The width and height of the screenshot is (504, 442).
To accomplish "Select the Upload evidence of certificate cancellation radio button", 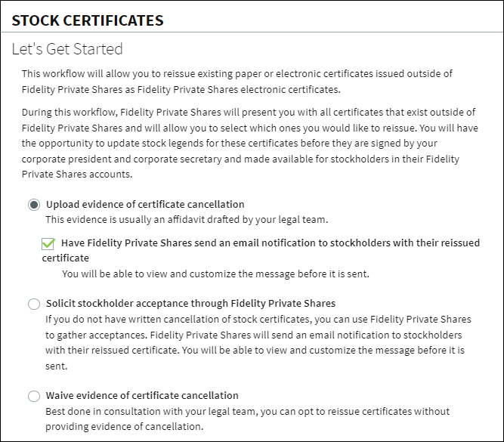I will click(x=34, y=205).
